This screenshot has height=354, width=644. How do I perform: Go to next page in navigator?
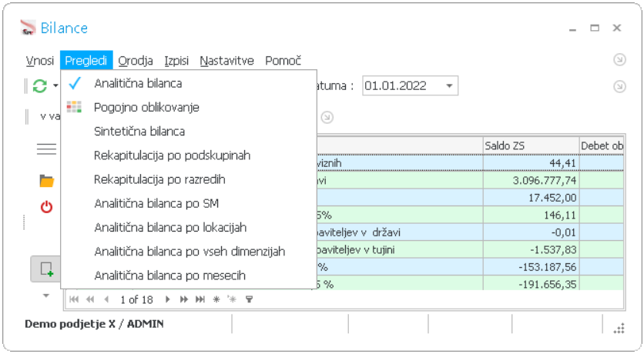[183, 299]
